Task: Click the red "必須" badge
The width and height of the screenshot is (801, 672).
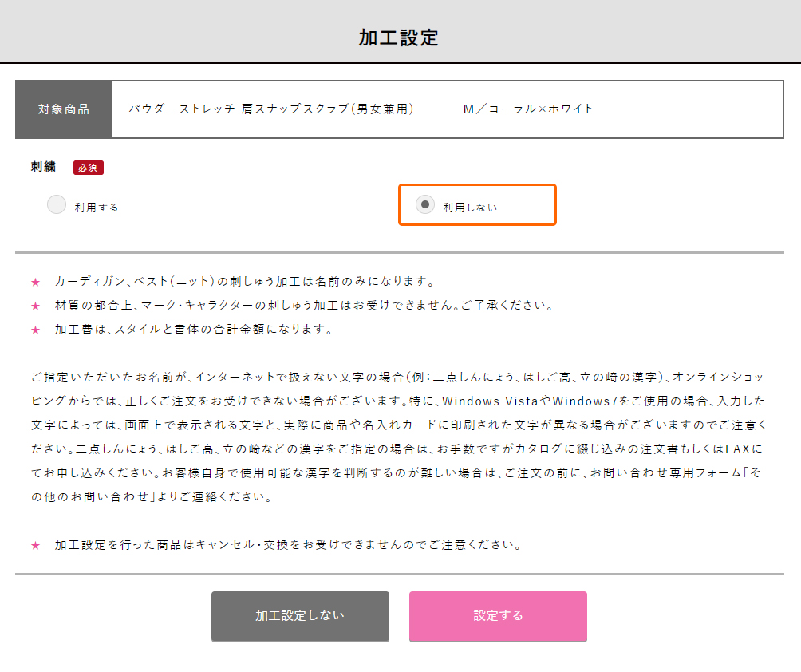Action: click(89, 168)
